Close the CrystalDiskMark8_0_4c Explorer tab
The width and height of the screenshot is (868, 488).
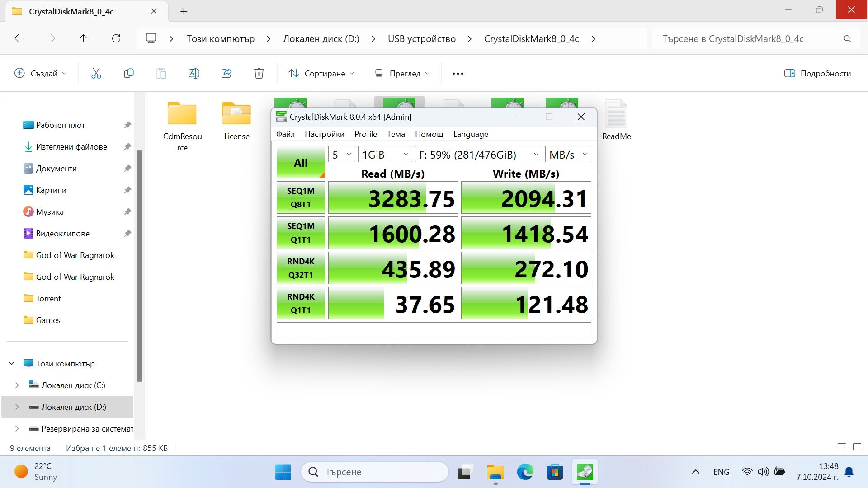154,11
